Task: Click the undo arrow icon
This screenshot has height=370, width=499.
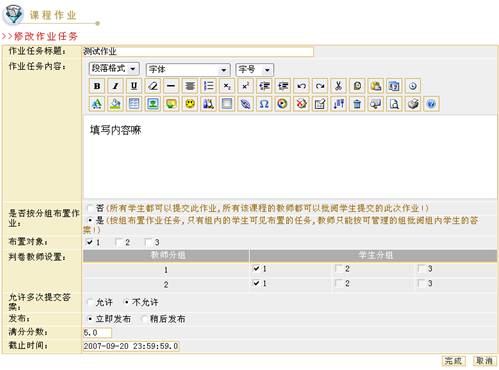Action: pyautogui.click(x=301, y=86)
